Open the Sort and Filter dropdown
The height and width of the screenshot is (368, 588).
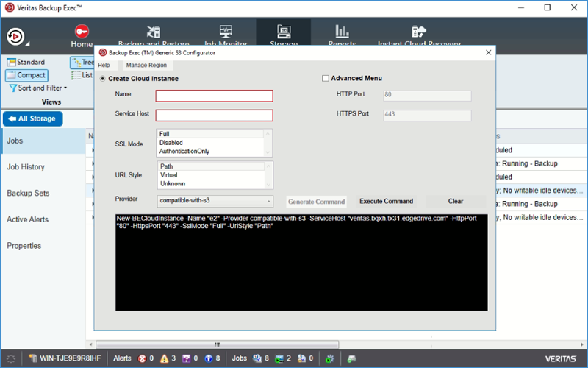click(38, 88)
